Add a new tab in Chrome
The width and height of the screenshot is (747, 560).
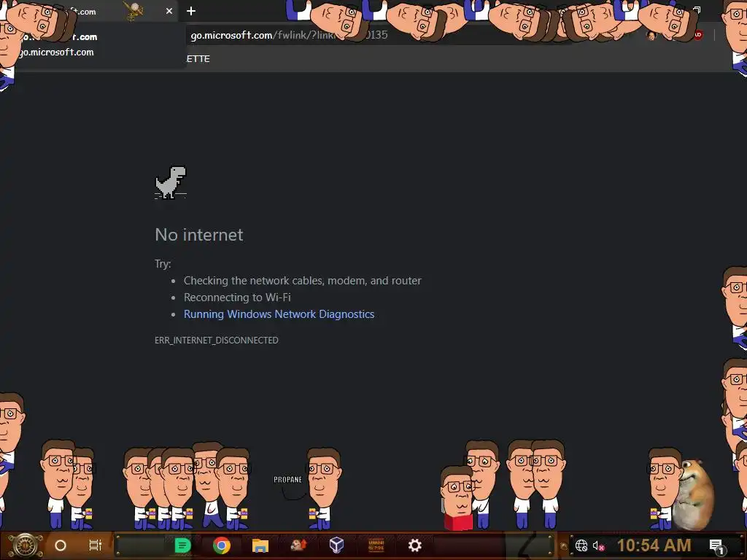[x=191, y=11]
